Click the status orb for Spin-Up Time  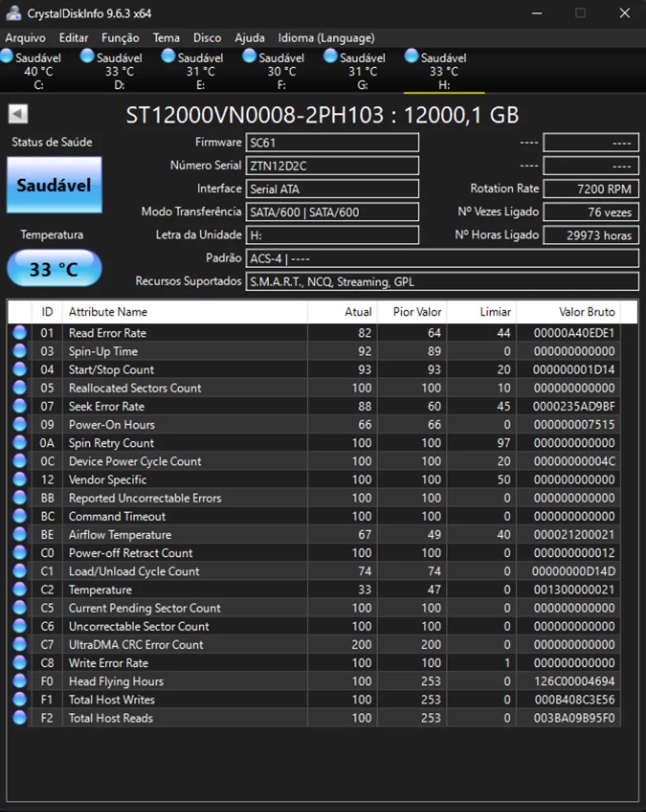tap(20, 351)
